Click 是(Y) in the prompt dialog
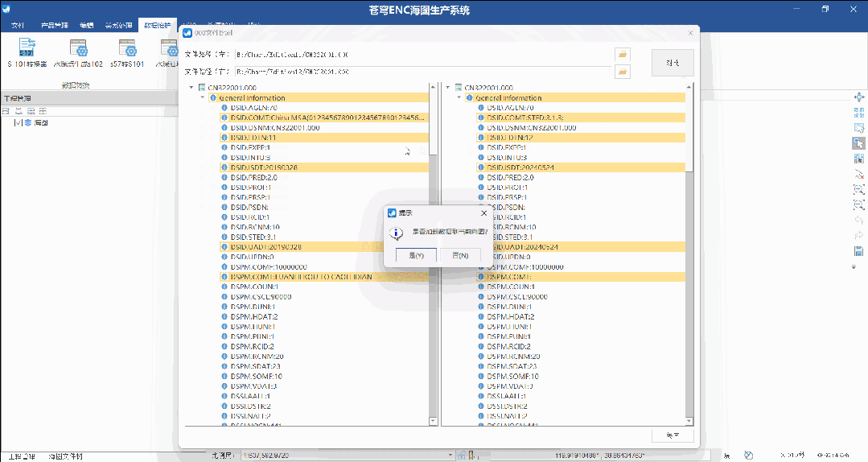 pyautogui.click(x=416, y=255)
